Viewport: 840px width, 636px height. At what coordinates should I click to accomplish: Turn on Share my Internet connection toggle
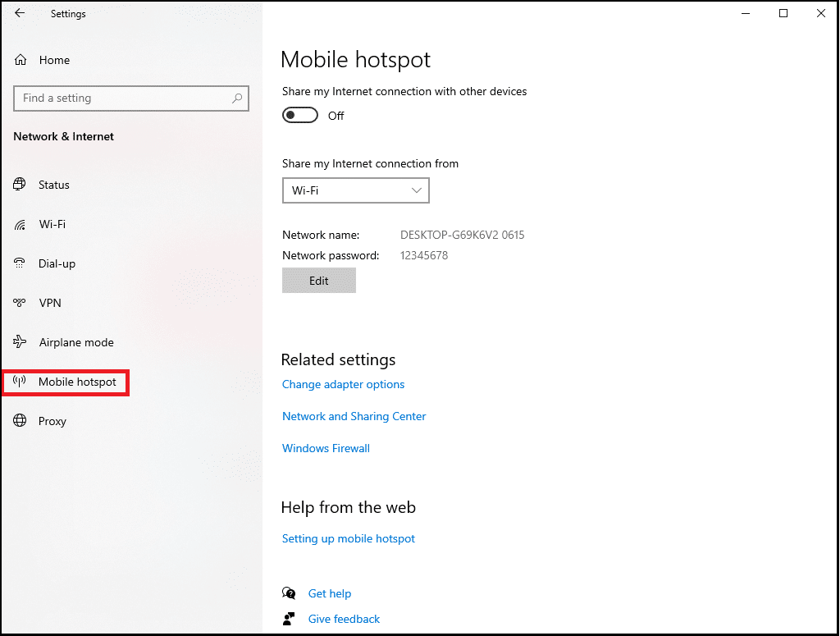pyautogui.click(x=300, y=115)
